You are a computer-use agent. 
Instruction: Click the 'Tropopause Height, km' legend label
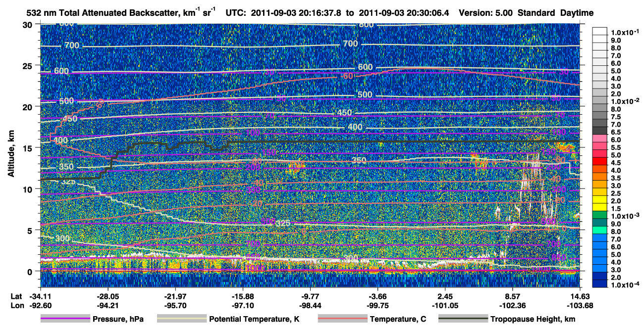click(533, 319)
